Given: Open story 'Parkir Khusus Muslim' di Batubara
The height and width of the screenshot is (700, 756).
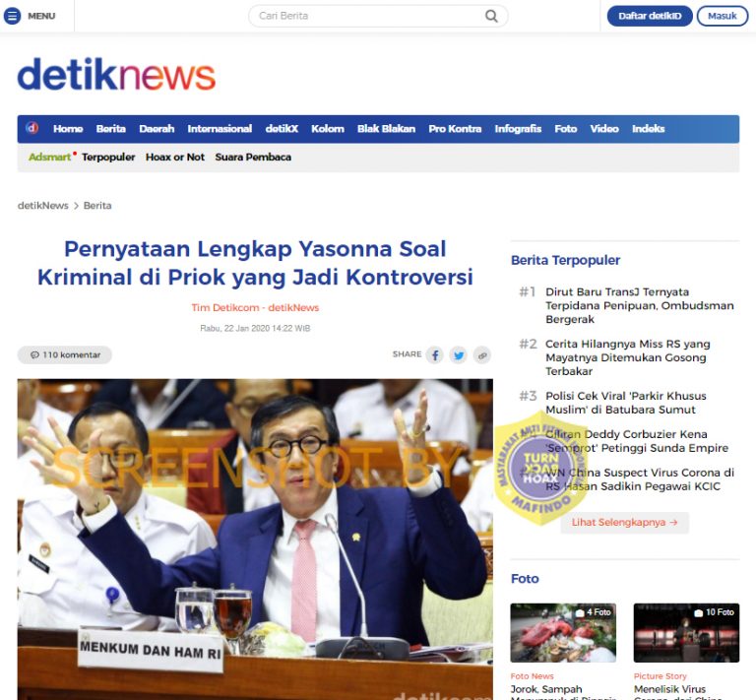Looking at the screenshot, I should (x=625, y=403).
